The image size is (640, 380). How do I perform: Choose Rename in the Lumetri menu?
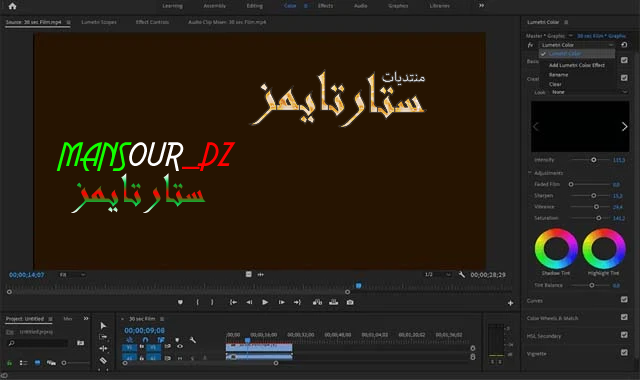point(558,75)
